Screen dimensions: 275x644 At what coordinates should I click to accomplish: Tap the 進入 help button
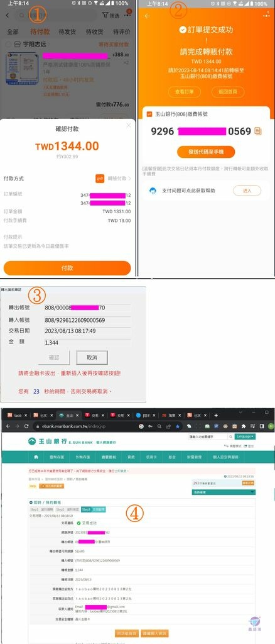pos(247,191)
